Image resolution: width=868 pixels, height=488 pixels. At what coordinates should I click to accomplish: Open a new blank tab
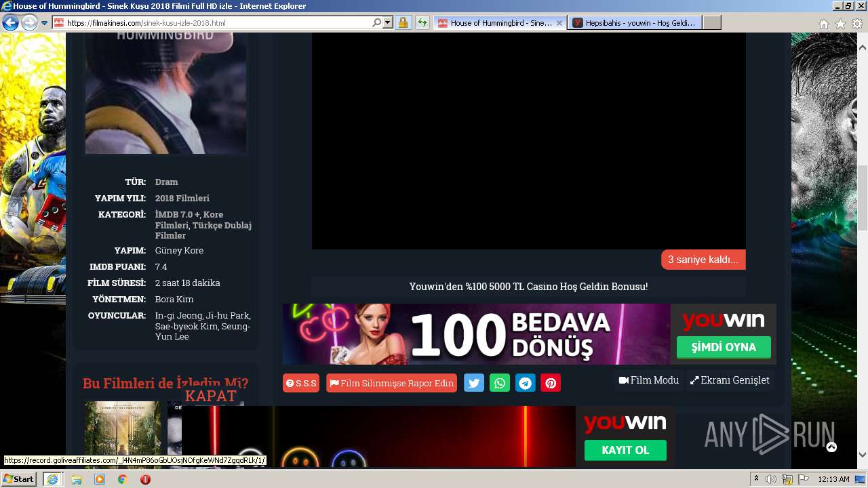(x=711, y=23)
